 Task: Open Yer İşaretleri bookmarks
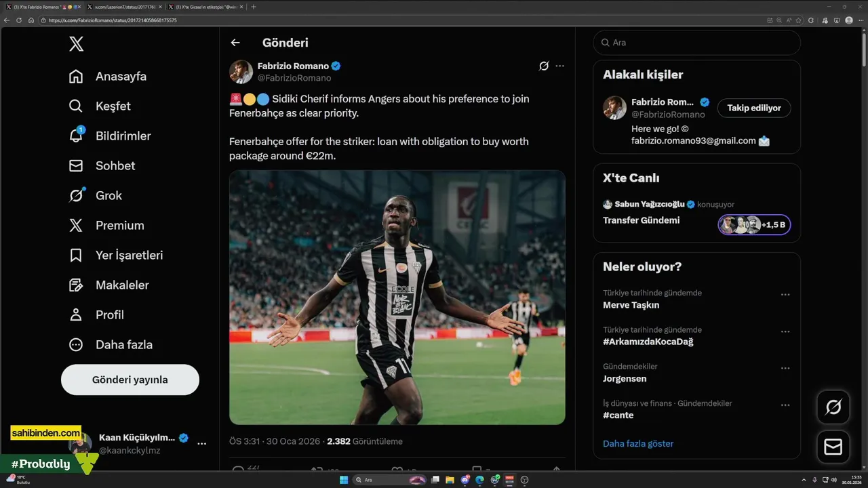(x=116, y=256)
